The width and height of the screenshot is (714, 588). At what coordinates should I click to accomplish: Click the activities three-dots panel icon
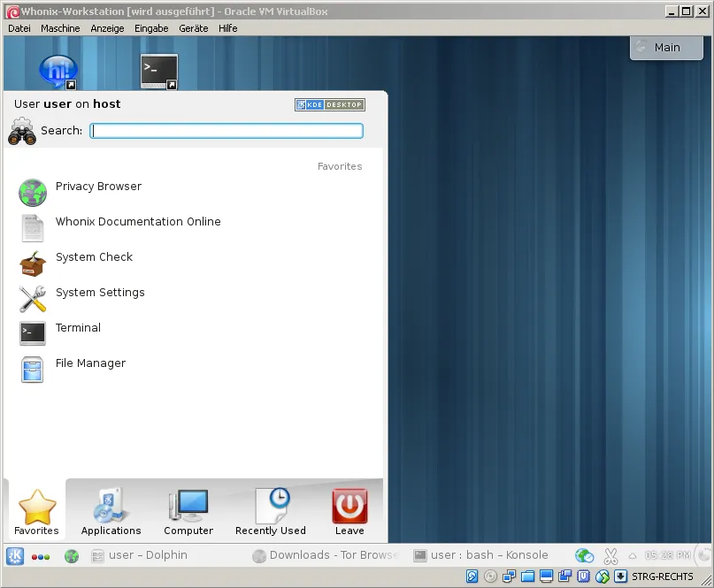click(x=41, y=557)
